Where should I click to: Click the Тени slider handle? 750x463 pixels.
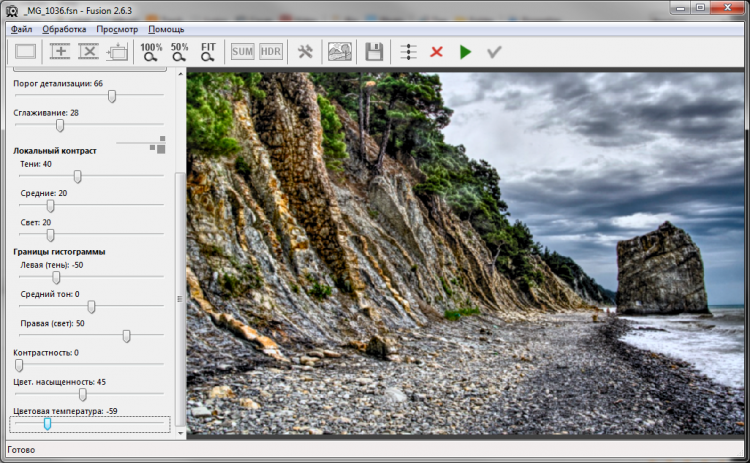pos(77,177)
